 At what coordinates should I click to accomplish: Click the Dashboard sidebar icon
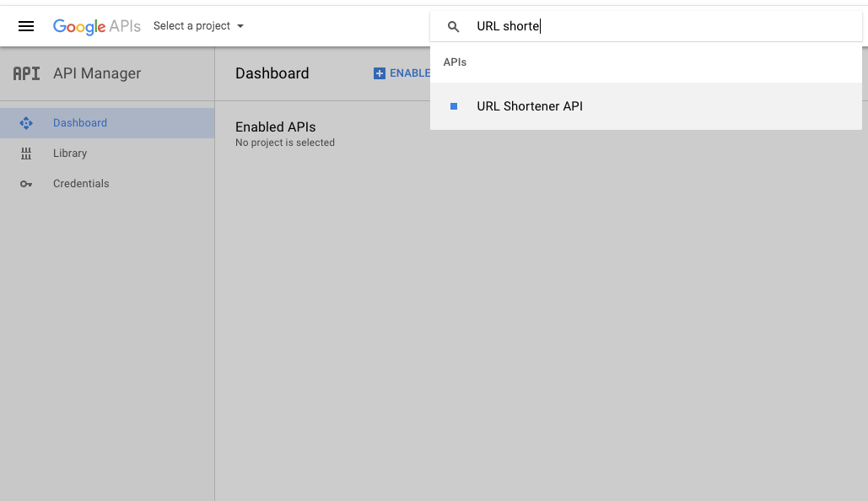[26, 123]
